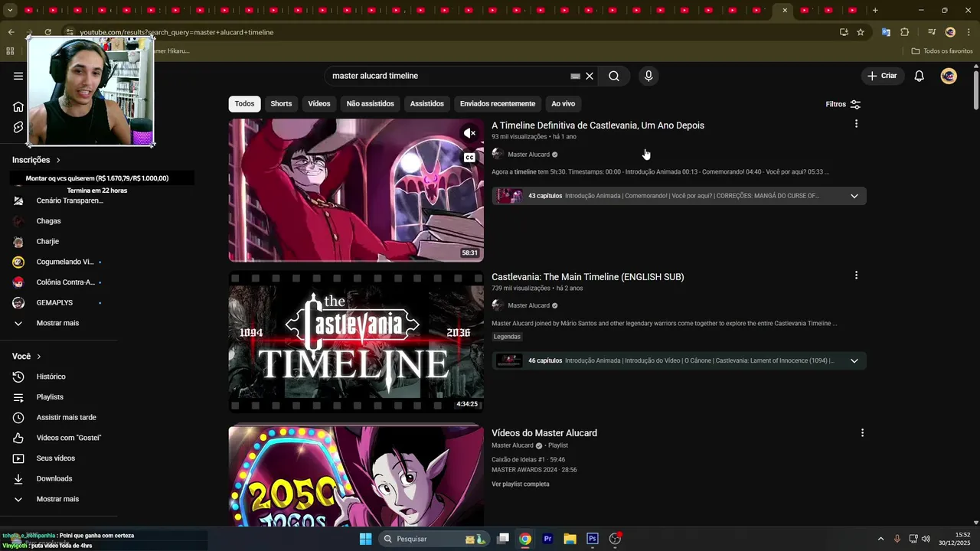Open the Filtros search filters
Image resolution: width=980 pixels, height=551 pixels.
click(843, 104)
